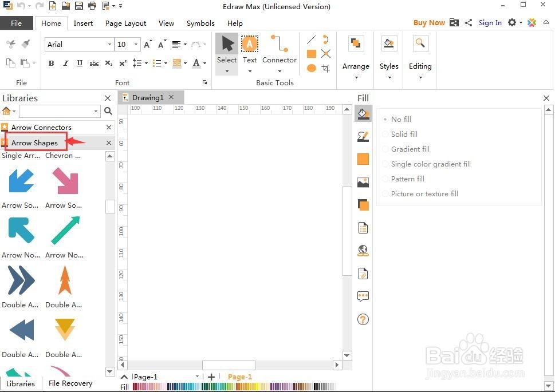Click the library search input field

(56, 111)
